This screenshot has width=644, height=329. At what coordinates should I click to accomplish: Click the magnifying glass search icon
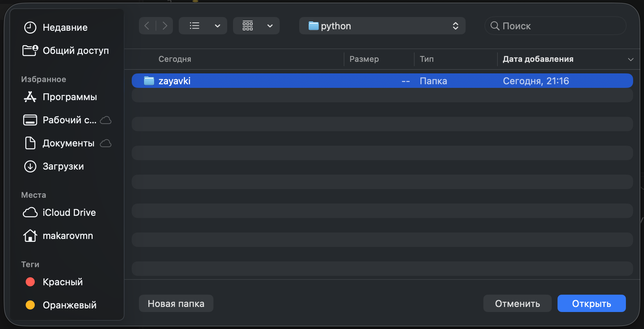495,26
